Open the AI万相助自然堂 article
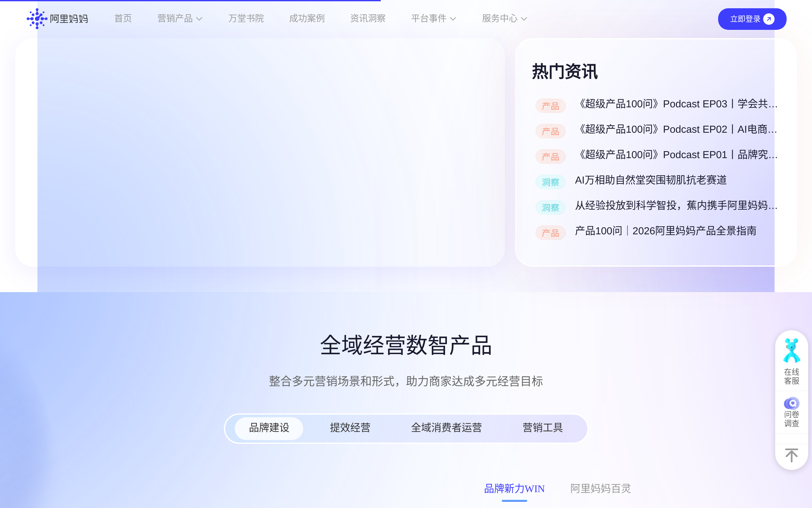This screenshot has height=508, width=812. click(651, 180)
